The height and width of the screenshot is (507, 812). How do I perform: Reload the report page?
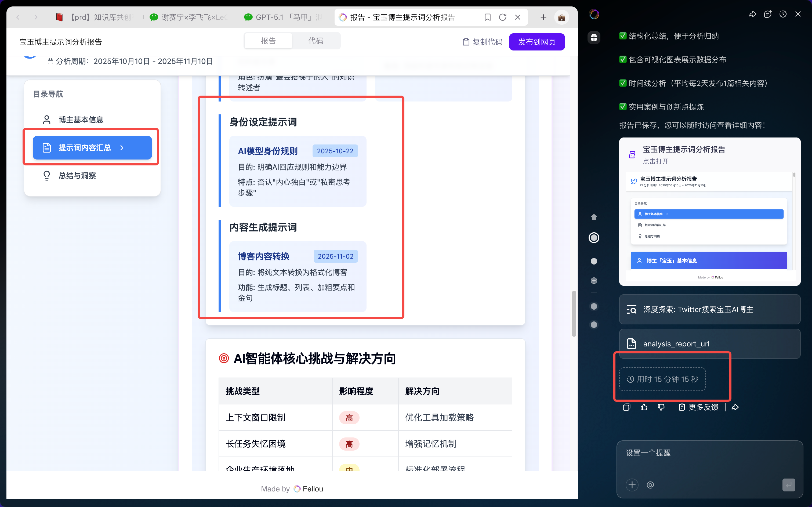pos(503,17)
